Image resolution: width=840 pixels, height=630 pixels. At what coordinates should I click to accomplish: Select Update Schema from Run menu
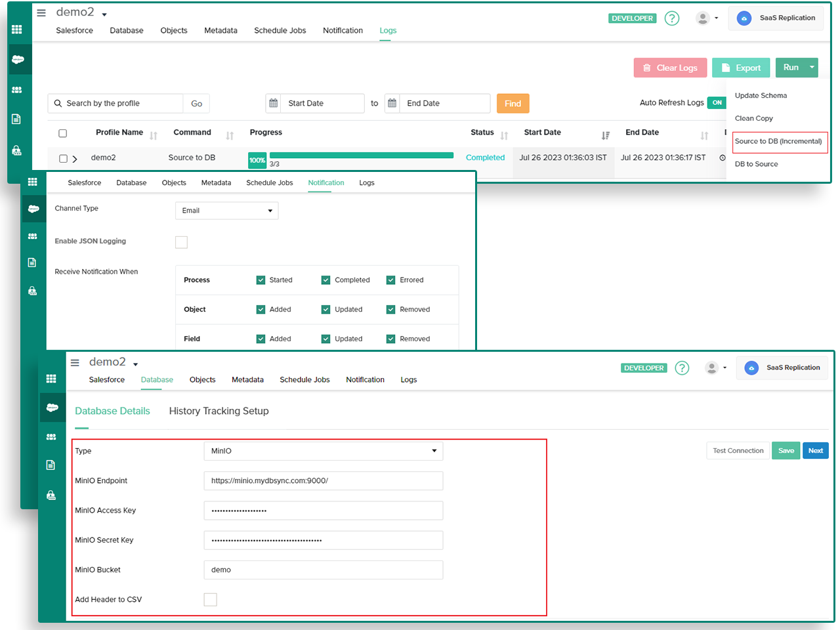[761, 95]
